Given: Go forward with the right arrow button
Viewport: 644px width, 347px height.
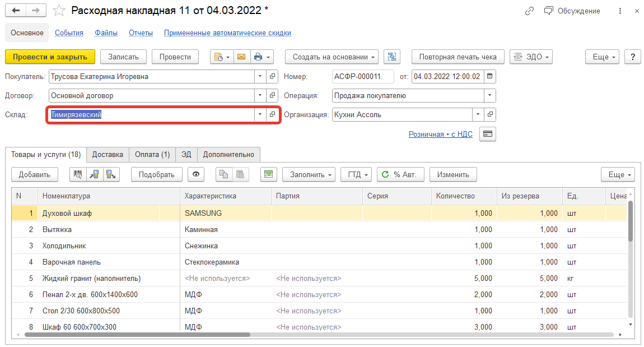Looking at the screenshot, I should click(36, 10).
